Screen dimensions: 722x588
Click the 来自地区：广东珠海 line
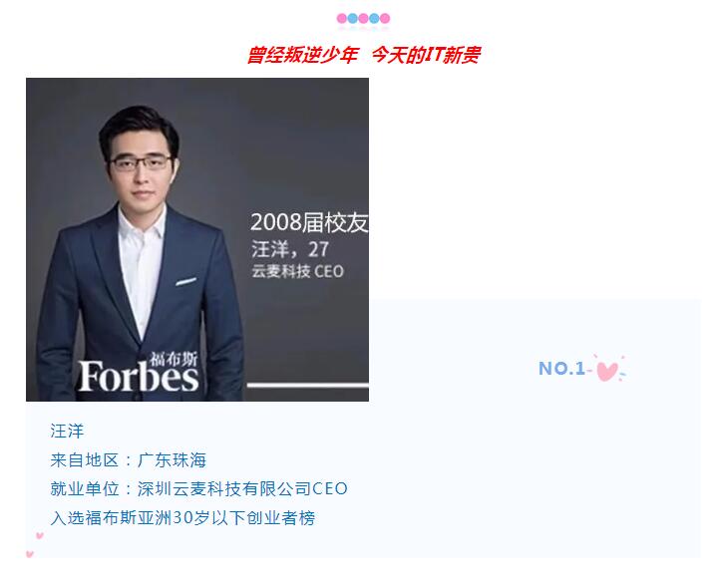[x=129, y=460]
